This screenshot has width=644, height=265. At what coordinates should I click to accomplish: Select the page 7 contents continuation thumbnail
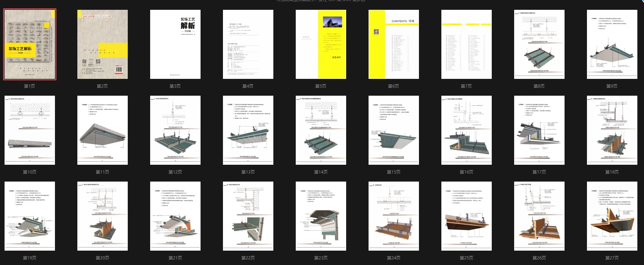point(467,45)
